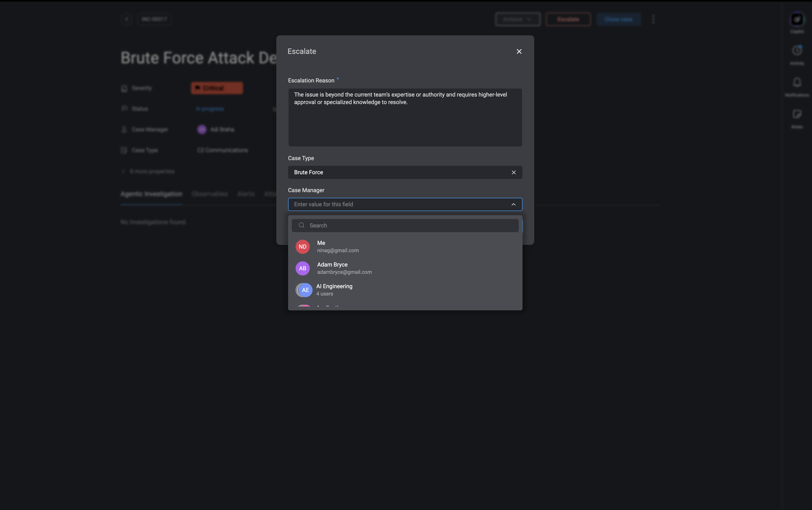Click the AE group avatar

click(x=304, y=290)
